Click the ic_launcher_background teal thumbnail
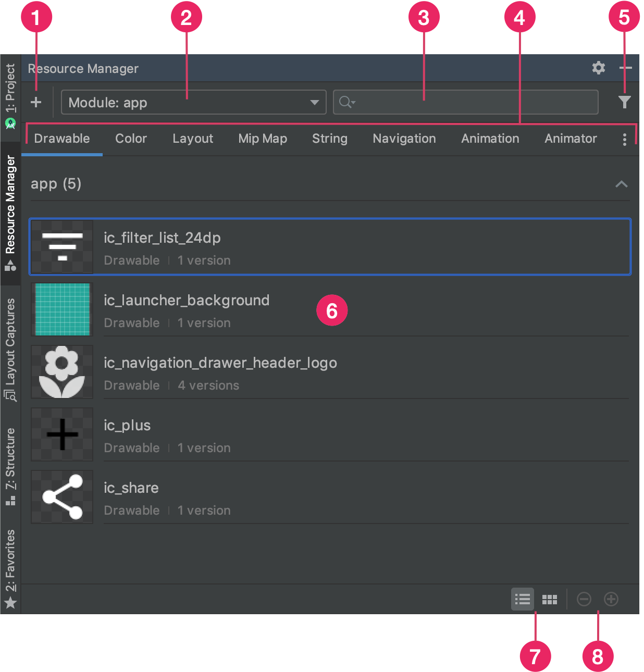 [x=61, y=309]
